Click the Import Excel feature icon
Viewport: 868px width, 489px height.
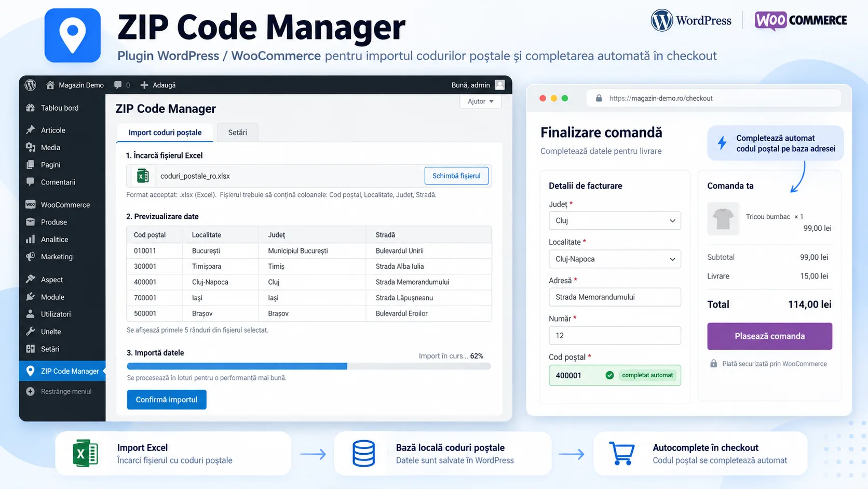[x=86, y=453]
